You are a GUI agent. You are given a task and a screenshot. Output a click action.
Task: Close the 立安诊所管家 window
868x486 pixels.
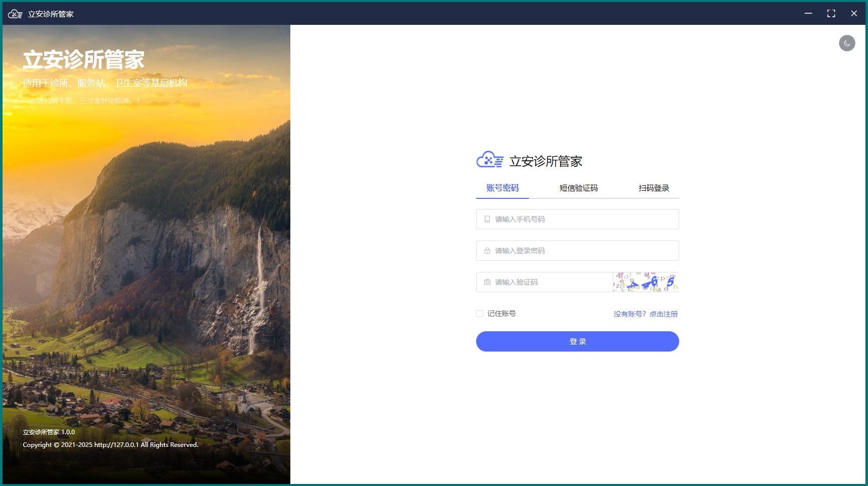tap(854, 14)
